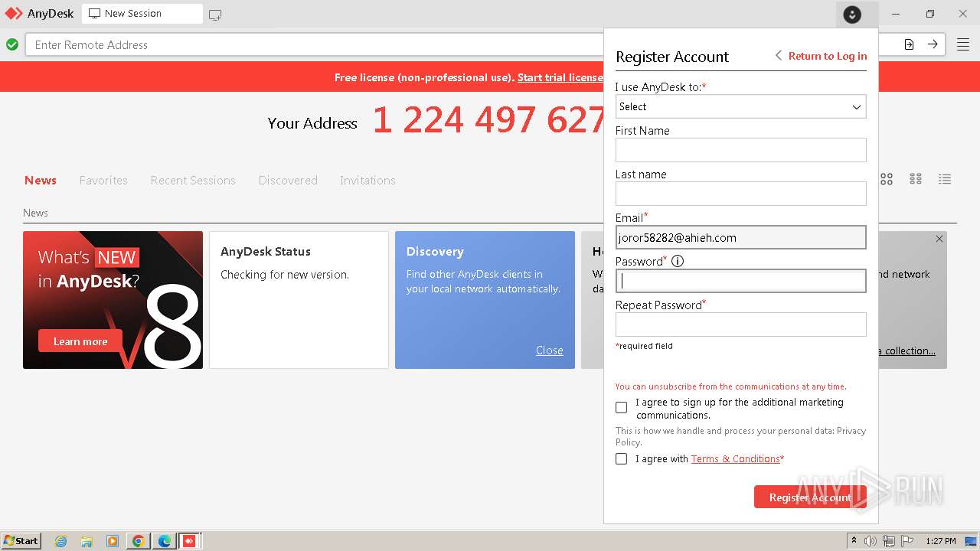Switch to list view icon

[945, 179]
